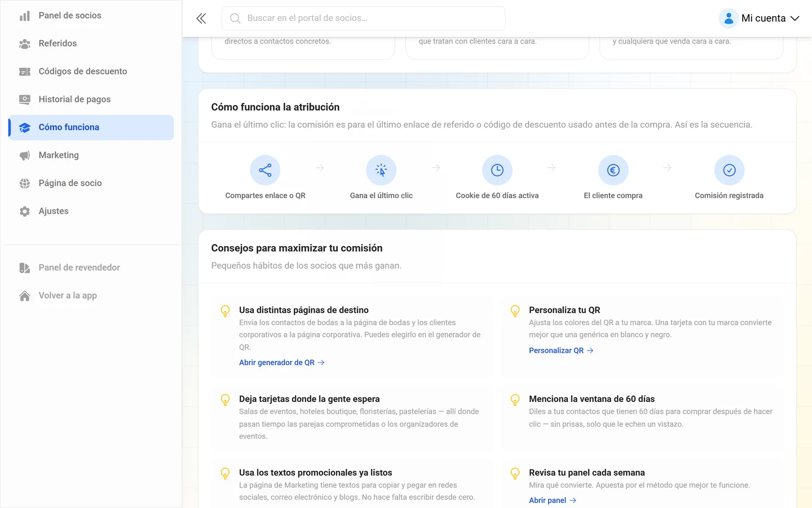Focus the Buscar en el portal search field
Viewport: 812px width, 508px height.
coord(363,18)
